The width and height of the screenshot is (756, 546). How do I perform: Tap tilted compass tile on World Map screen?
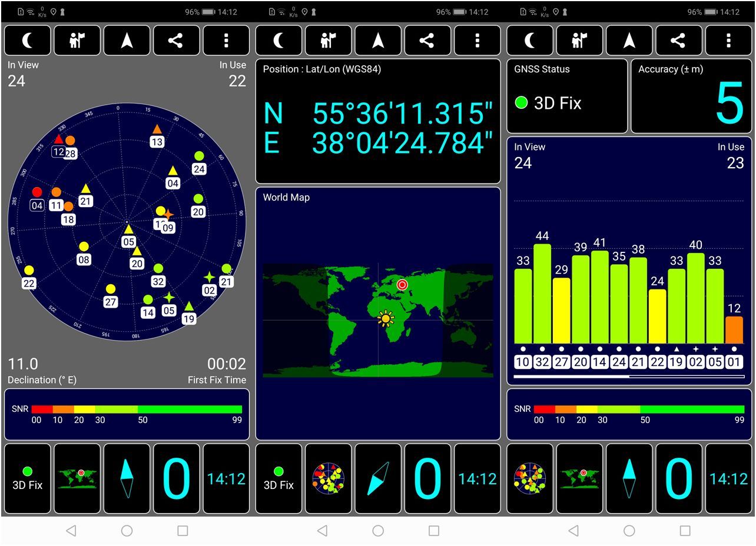(x=378, y=478)
